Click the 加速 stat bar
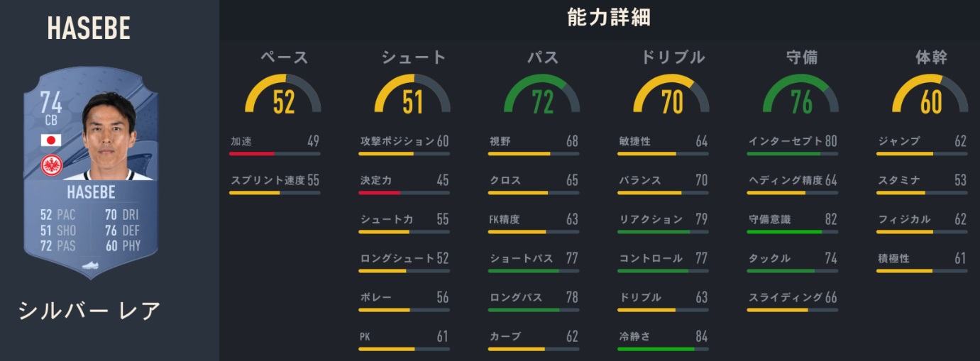 (x=275, y=153)
